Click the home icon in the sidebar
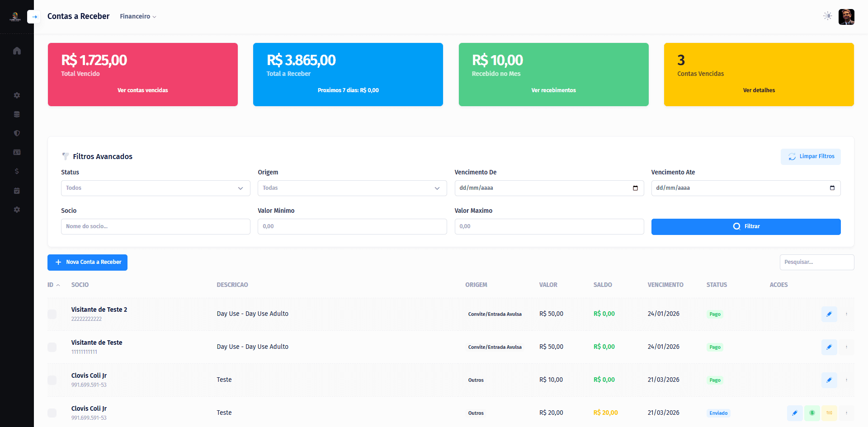The width and height of the screenshot is (868, 427). coord(17,51)
